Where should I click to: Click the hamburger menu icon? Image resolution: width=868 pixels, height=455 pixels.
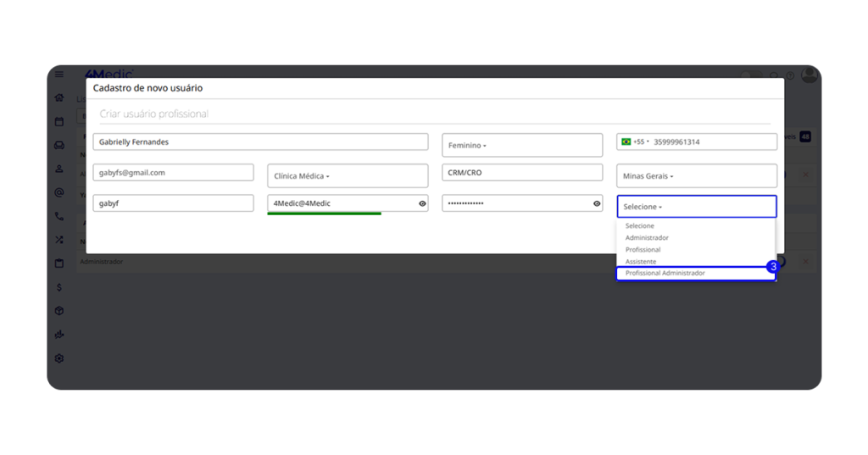(59, 75)
